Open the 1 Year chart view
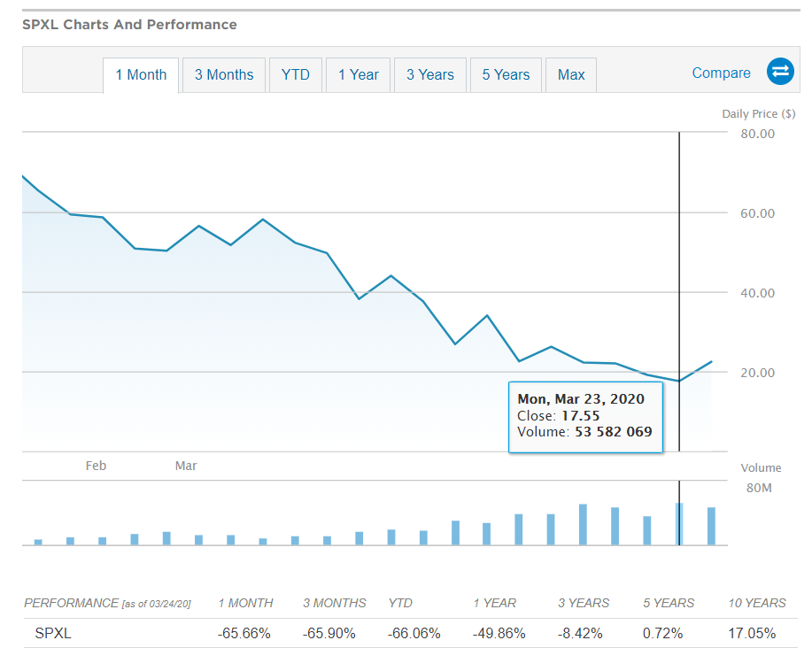The height and width of the screenshot is (648, 812). pyautogui.click(x=358, y=74)
